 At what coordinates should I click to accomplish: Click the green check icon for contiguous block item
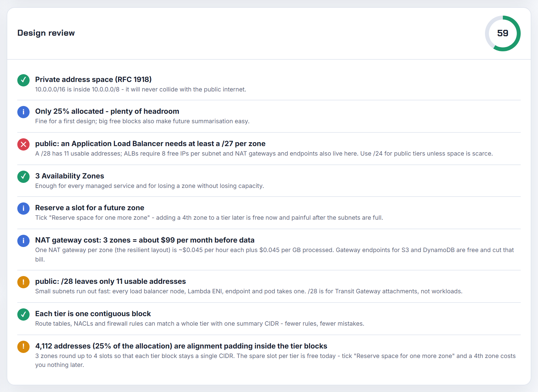23,314
